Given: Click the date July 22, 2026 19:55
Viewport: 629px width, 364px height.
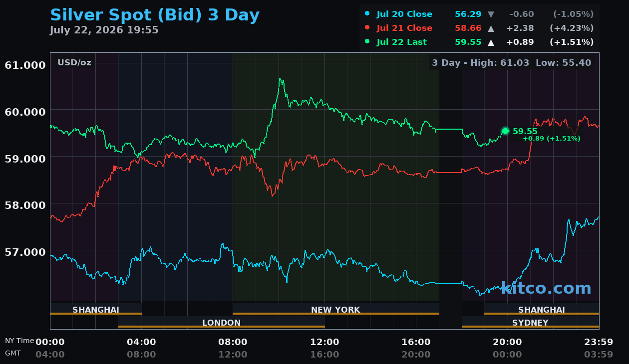Looking at the screenshot, I should 104,30.
